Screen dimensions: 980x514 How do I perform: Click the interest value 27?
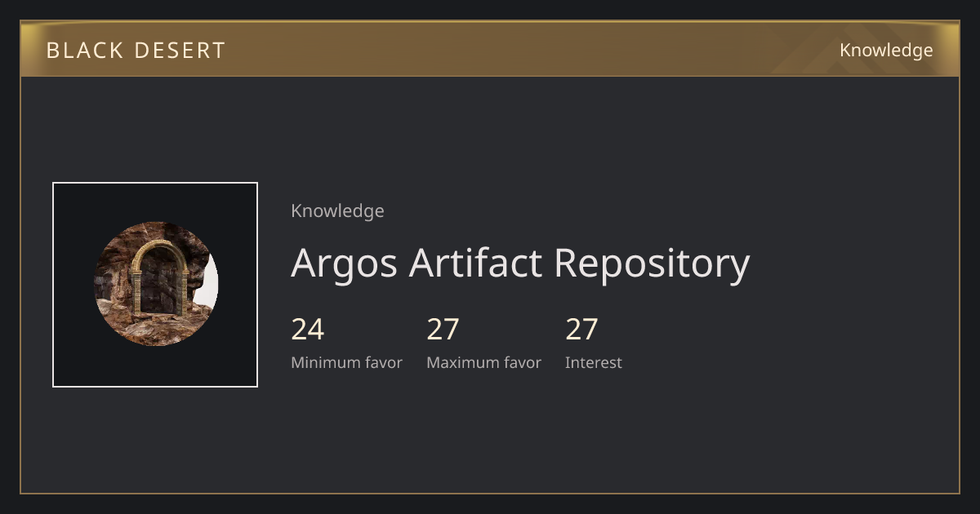tap(582, 330)
